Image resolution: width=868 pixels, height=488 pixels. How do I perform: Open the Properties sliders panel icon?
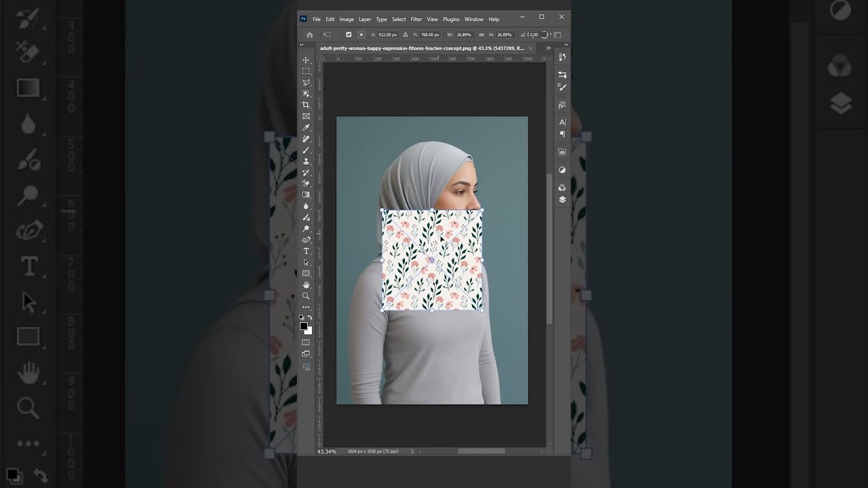click(x=562, y=75)
